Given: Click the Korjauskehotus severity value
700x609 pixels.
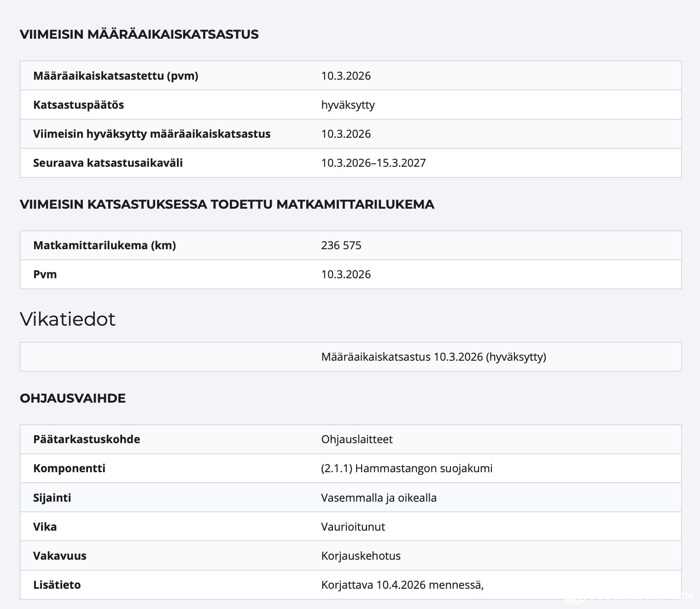Looking at the screenshot, I should point(361,556).
